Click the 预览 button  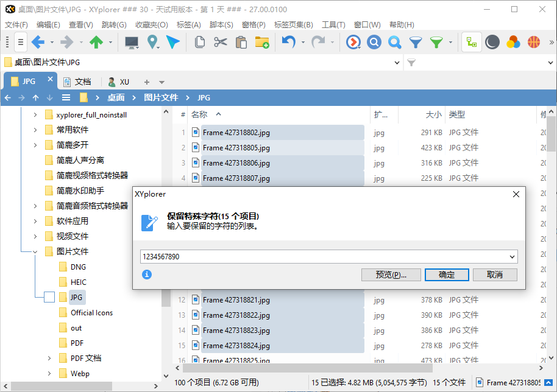(x=391, y=275)
